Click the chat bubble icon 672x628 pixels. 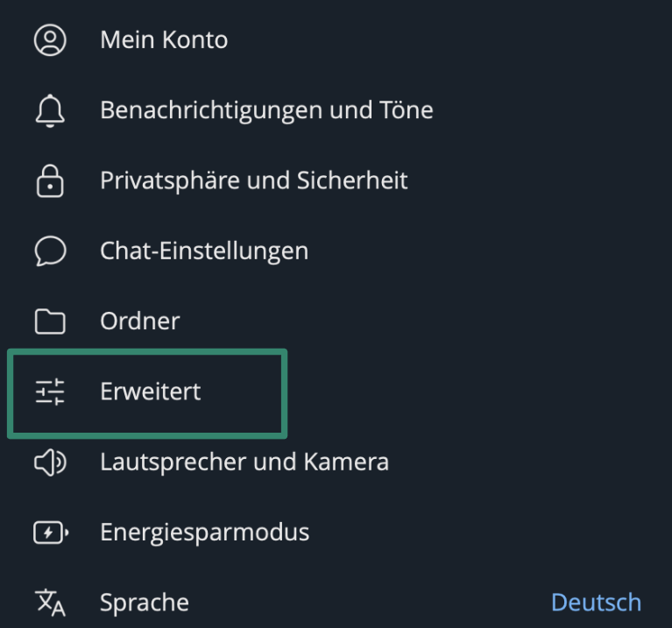(x=50, y=251)
